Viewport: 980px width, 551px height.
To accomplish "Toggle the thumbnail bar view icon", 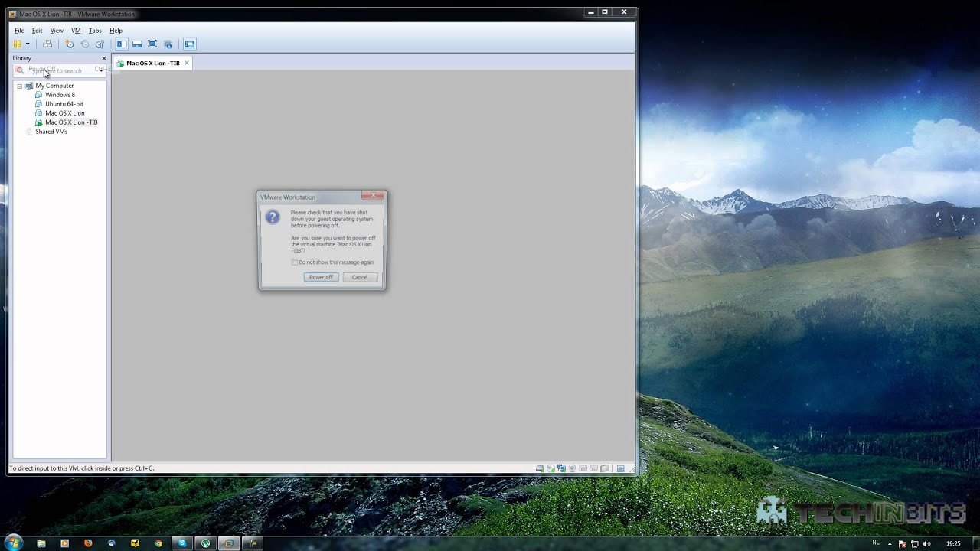I will coord(137,44).
